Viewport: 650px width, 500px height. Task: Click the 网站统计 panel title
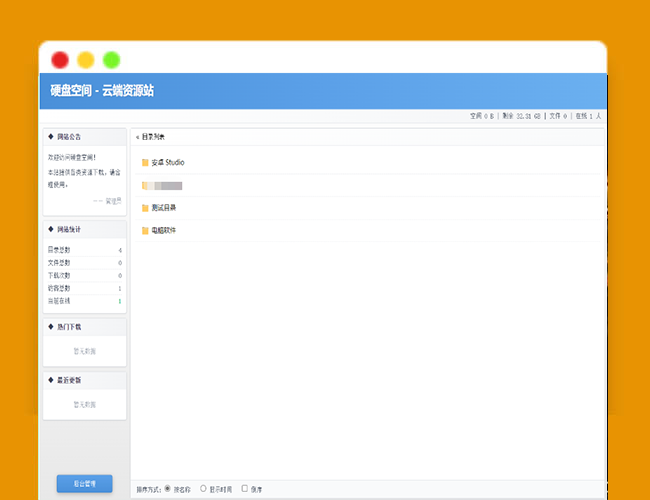tap(69, 230)
